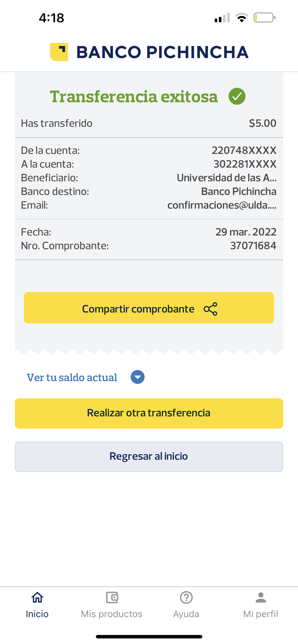Go to the Mi perfil tab label
The height and width of the screenshot is (644, 298).
click(x=260, y=614)
